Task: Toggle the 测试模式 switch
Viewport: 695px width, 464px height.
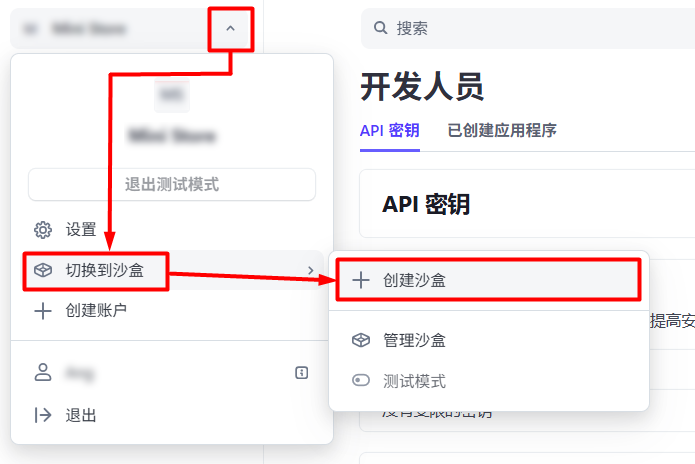Action: click(361, 381)
